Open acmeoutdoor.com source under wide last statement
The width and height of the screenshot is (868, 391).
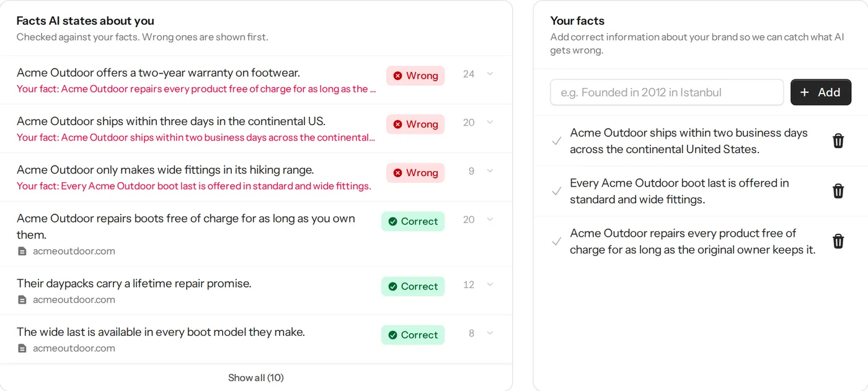[74, 348]
